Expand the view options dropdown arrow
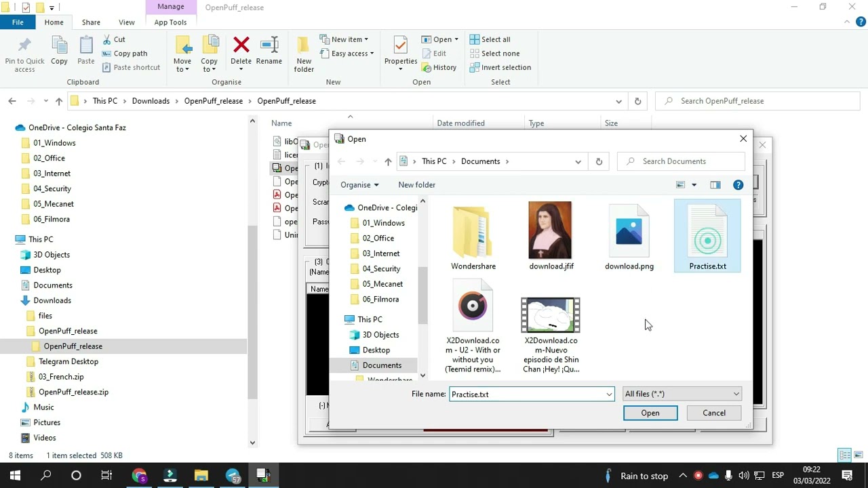The image size is (868, 488). pos(694,185)
